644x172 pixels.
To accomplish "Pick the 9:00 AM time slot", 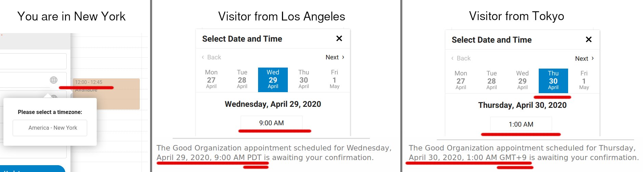I will (271, 123).
